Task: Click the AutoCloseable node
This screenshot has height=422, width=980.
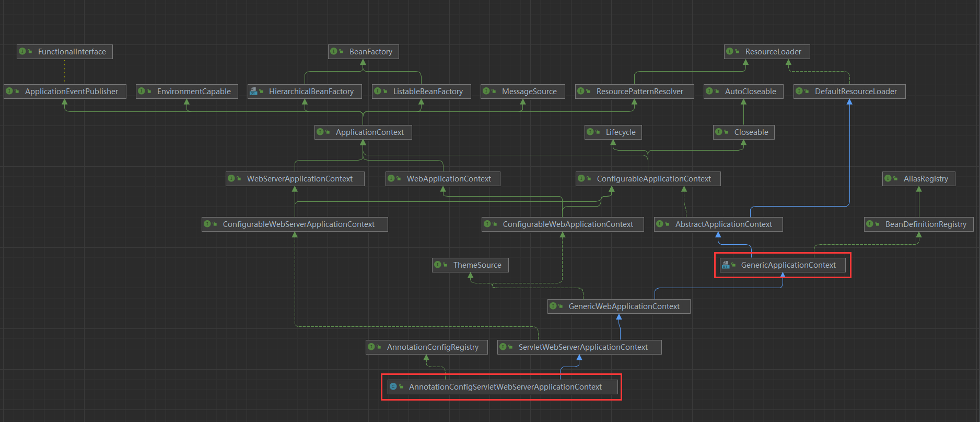Action: coord(743,92)
